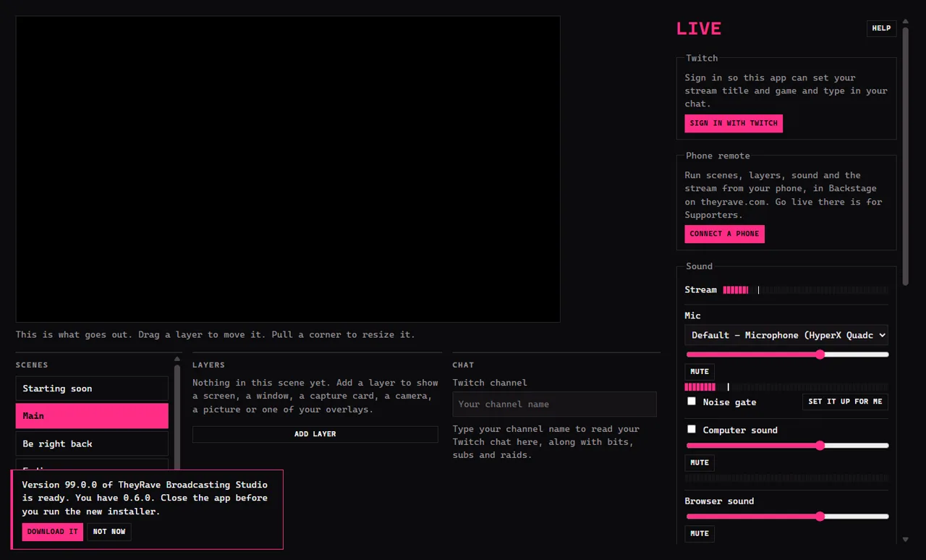
Task: Click the LIVE heading
Action: [699, 29]
